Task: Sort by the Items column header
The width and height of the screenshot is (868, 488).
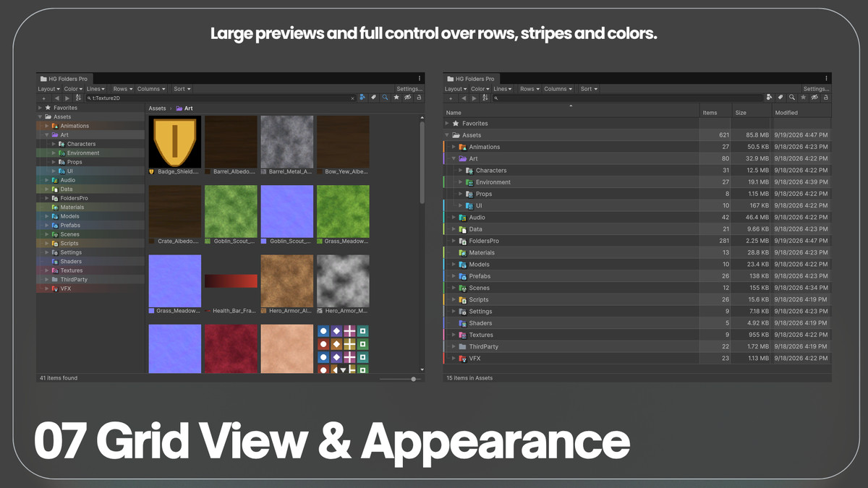Action: click(x=715, y=112)
